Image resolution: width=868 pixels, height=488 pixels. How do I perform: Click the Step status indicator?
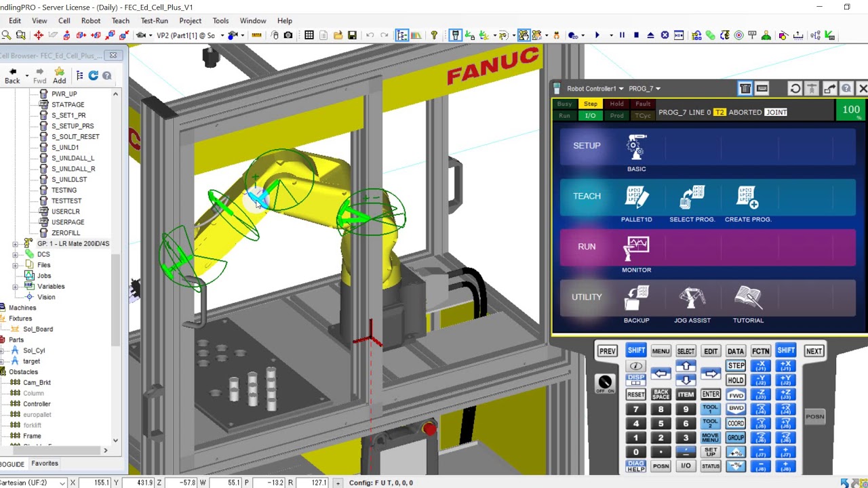click(591, 104)
